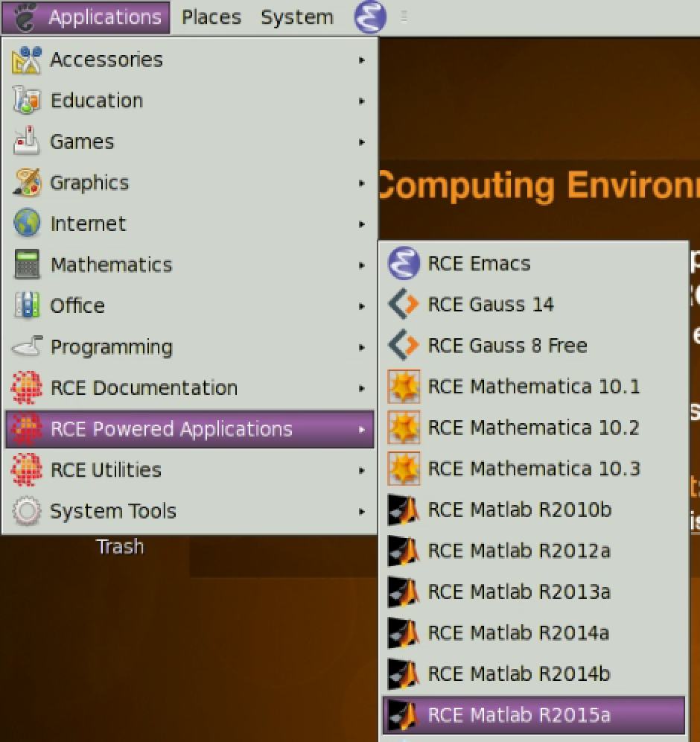Open the Applications menu in the panel

86,17
